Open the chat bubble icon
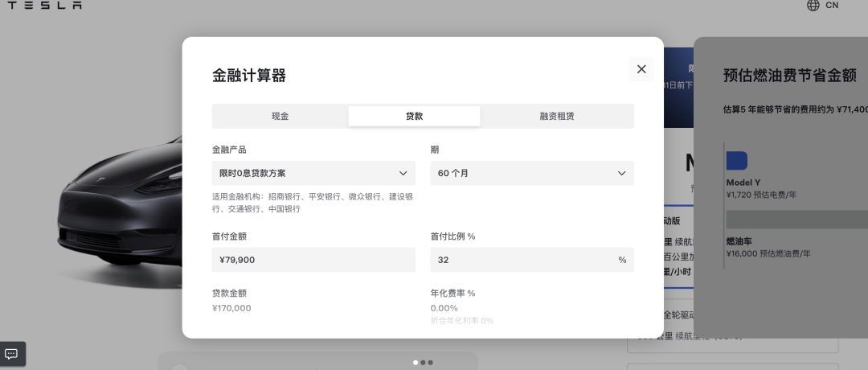The height and width of the screenshot is (370, 868). coord(11,355)
